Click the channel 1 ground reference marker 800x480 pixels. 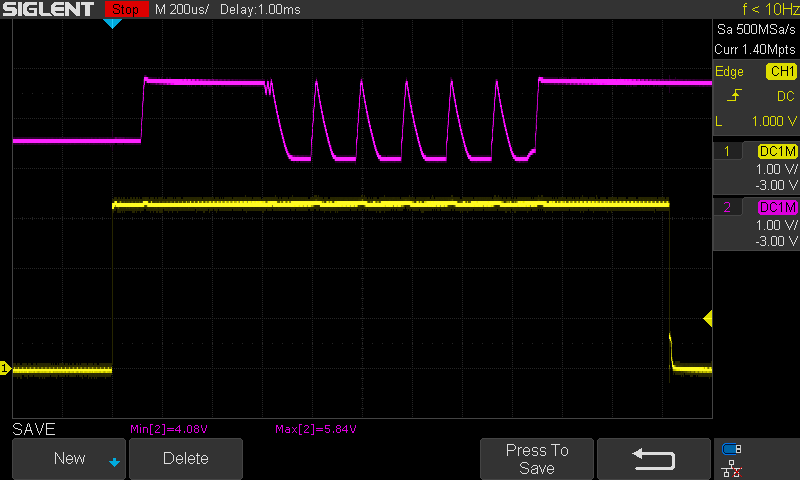click(5, 368)
